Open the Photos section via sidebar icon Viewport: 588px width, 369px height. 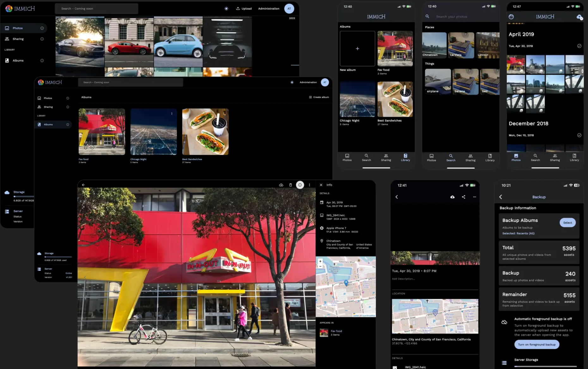(x=7, y=28)
